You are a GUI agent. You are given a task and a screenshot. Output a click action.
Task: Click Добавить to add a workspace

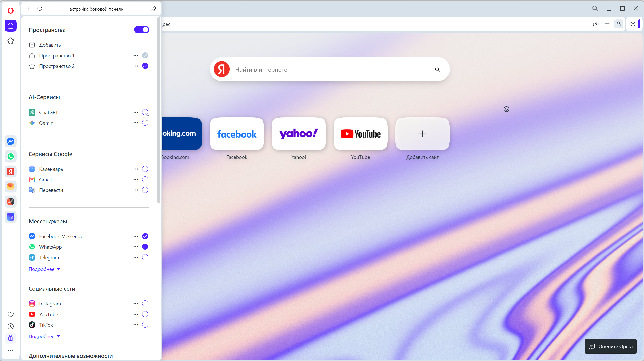[45, 45]
